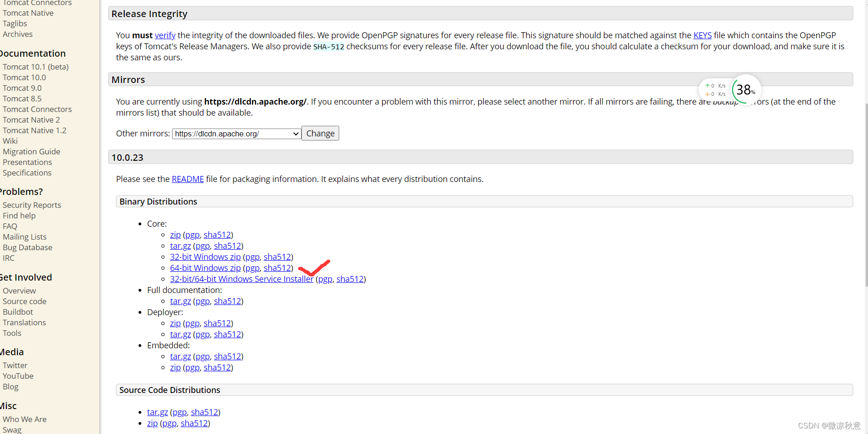This screenshot has height=434, width=868.
Task: Download the Core zip file
Action: (x=175, y=235)
